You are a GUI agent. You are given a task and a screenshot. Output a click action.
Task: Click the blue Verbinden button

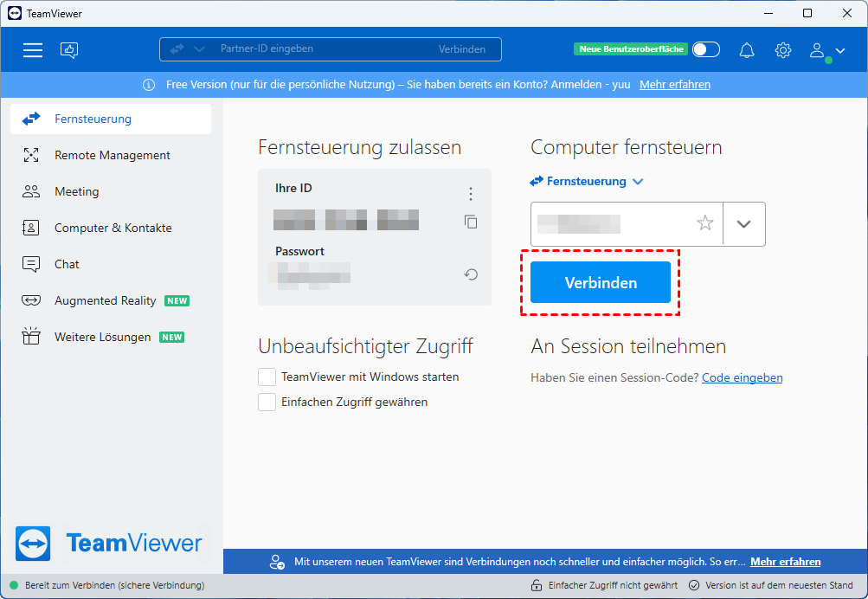(601, 282)
